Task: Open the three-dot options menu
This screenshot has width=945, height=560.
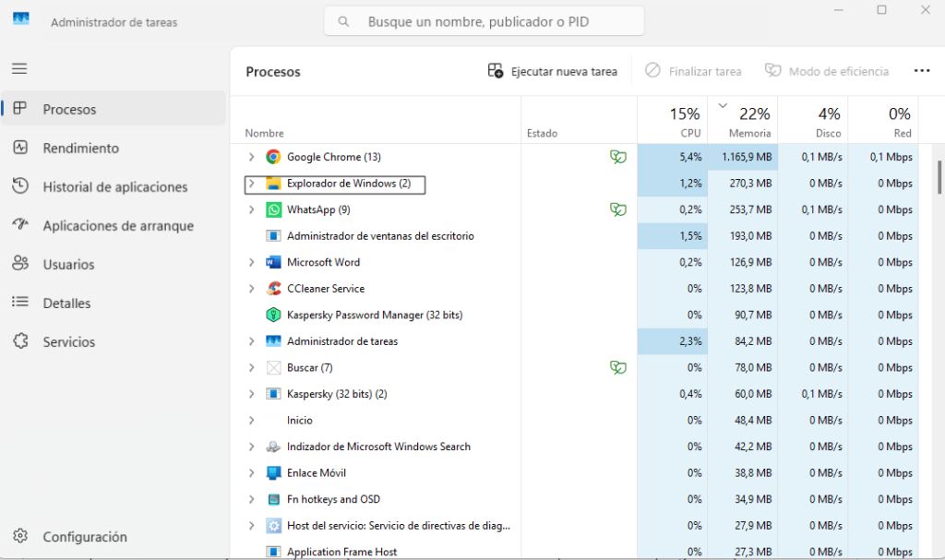Action: (x=922, y=71)
